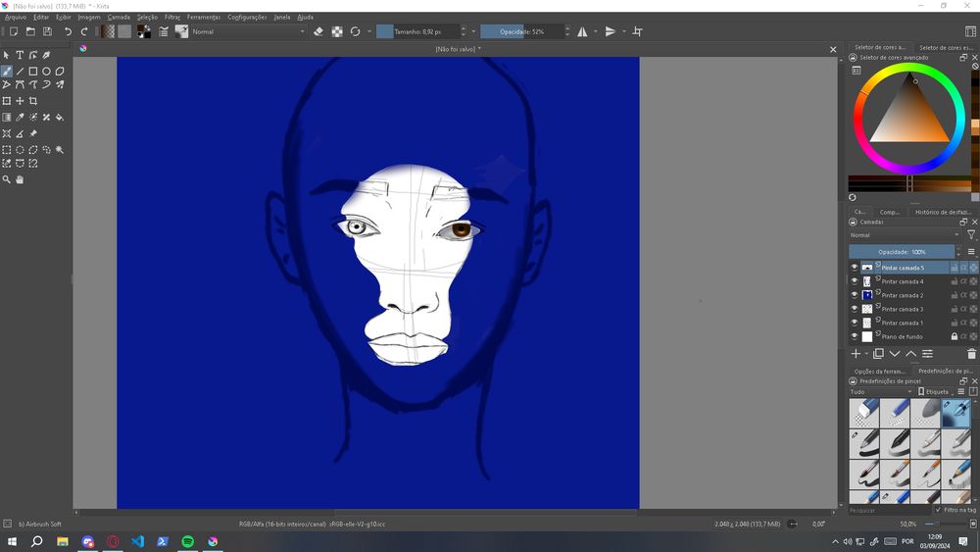The image size is (980, 552).
Task: Click the horizontal mirror tool icon
Action: click(x=582, y=31)
